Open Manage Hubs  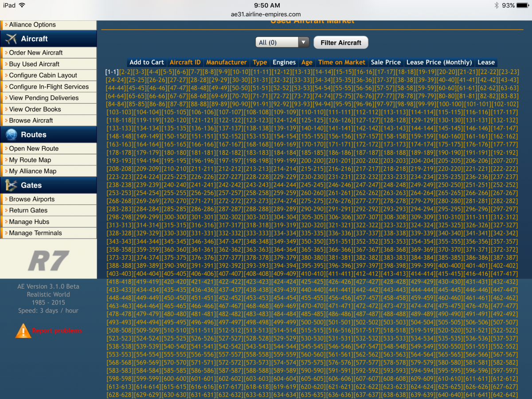point(29,222)
